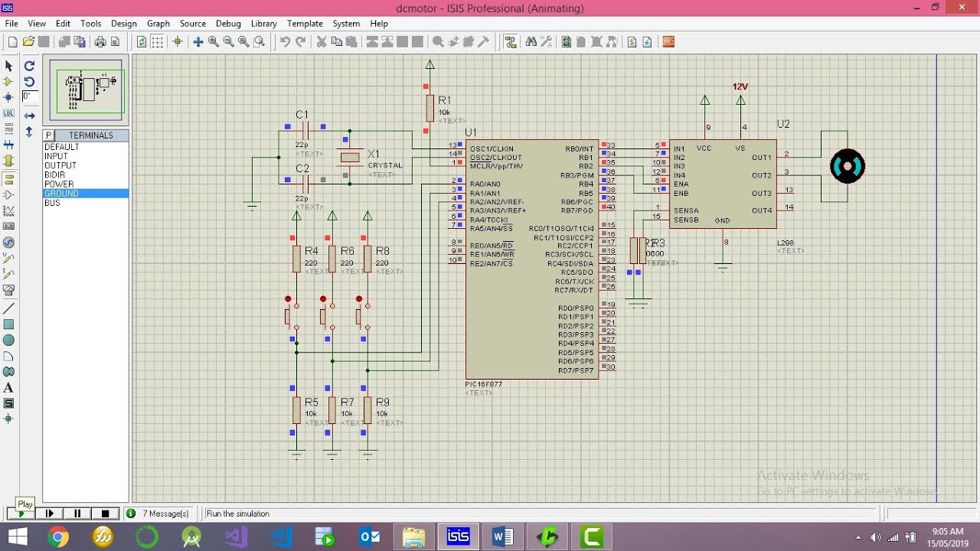Switch to Component mode
The height and width of the screenshot is (551, 980).
click(x=8, y=81)
